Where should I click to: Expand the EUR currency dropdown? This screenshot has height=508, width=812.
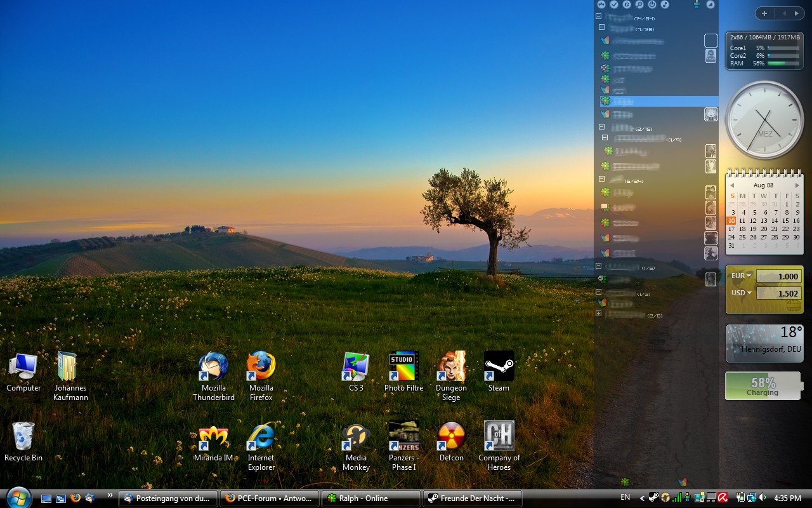(749, 276)
